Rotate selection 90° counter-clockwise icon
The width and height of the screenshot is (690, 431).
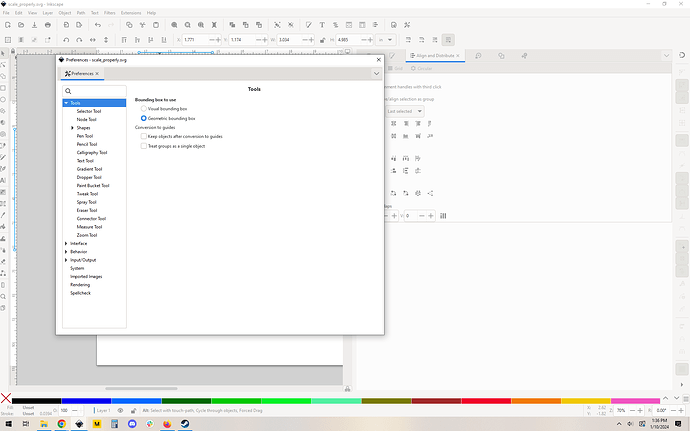66,40
